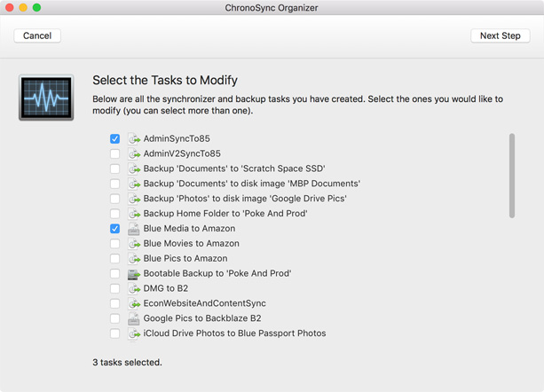The image size is (544, 392).
Task: Select the 'DMG to B2' task name
Action: 166,289
